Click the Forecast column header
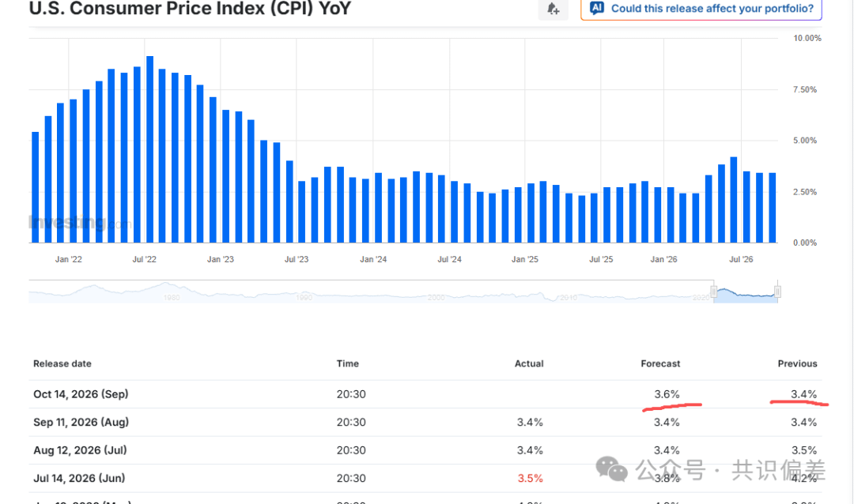854x504 pixels. pyautogui.click(x=660, y=363)
